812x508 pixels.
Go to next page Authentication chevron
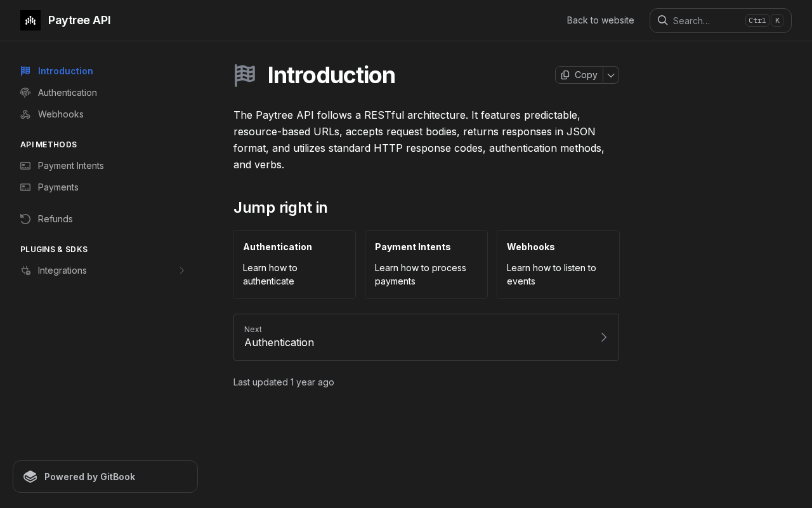coord(604,337)
